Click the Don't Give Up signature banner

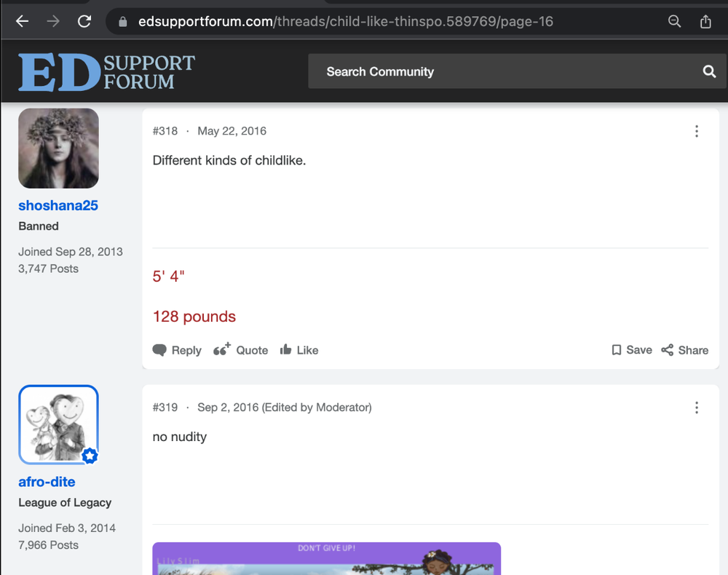[326, 559]
